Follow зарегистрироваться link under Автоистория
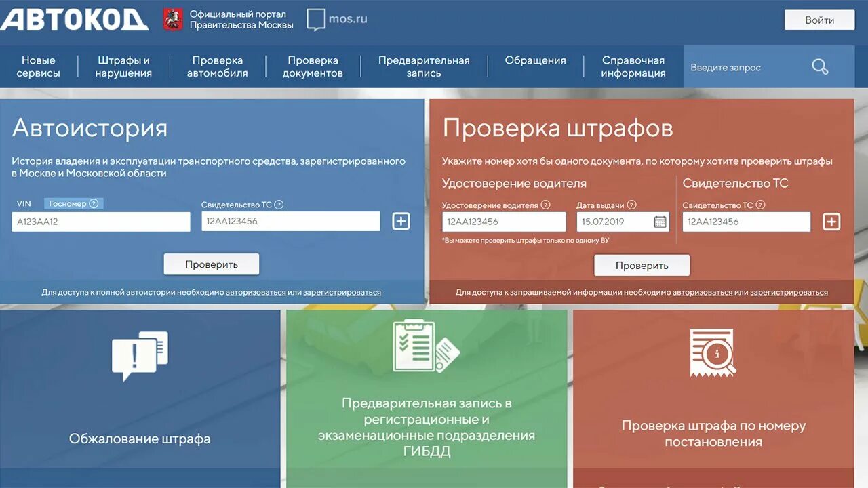Image resolution: width=868 pixels, height=488 pixels. click(342, 292)
